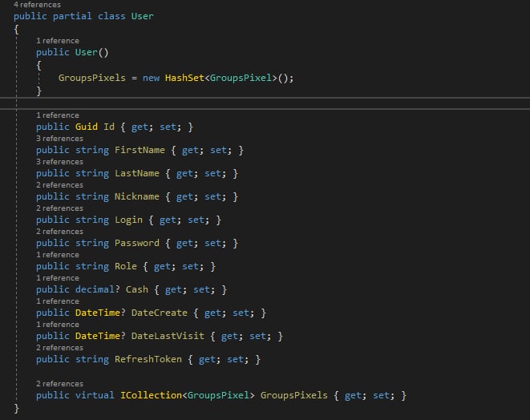Click the ICollection type name
This screenshot has height=420, width=530.
click(x=151, y=395)
